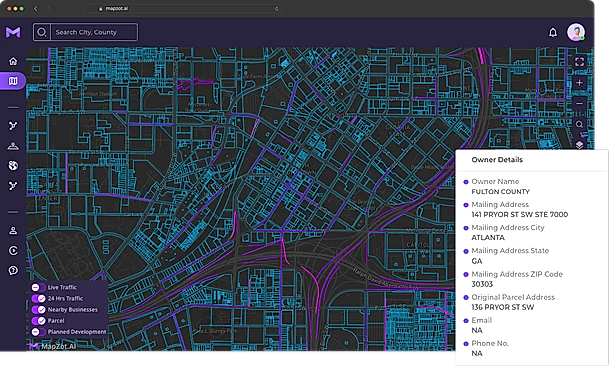Screen dimensions: 611x368
Task: Click the 'Phone No.' field label
Action: pos(490,343)
